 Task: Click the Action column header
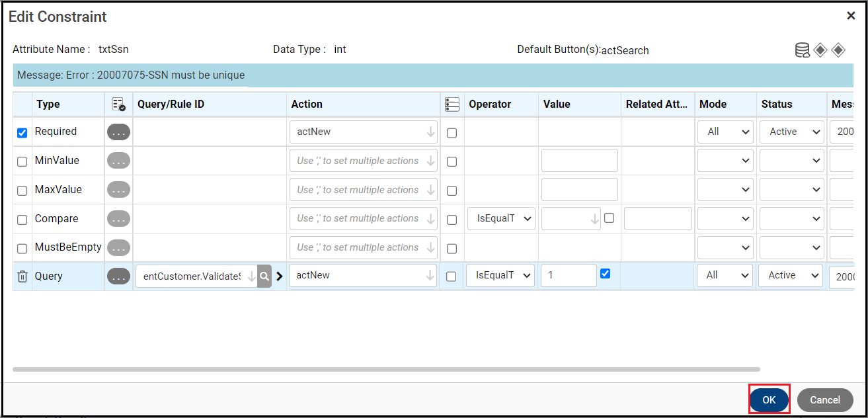tap(307, 104)
